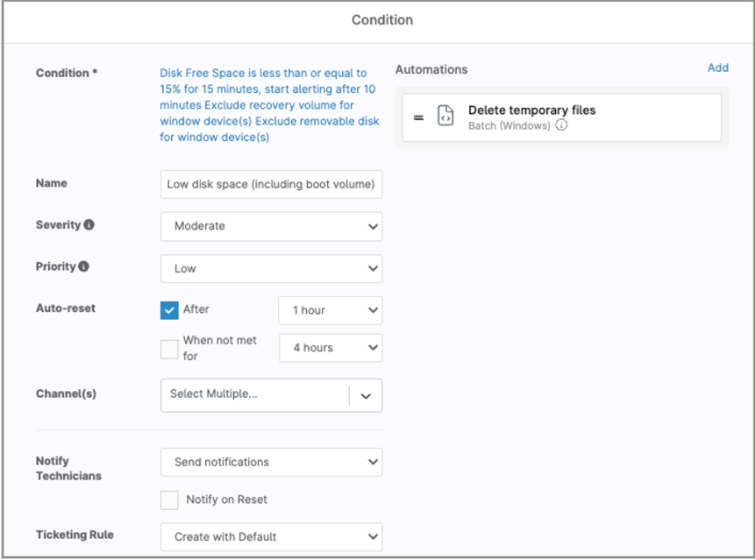Screen dimensions: 755x560
Task: Open the Send notifications dropdown
Action: 271,462
